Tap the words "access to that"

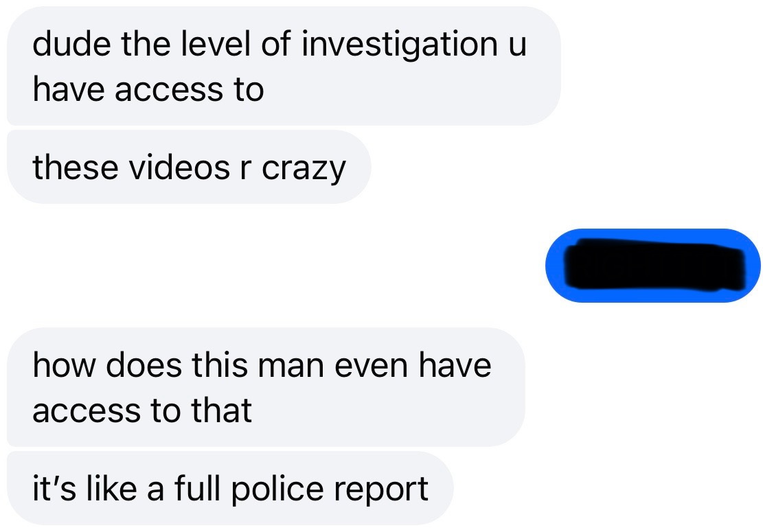142,410
